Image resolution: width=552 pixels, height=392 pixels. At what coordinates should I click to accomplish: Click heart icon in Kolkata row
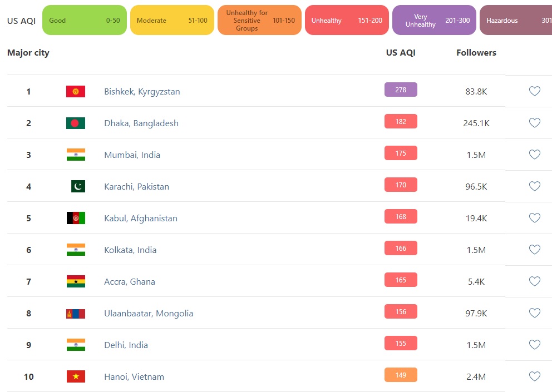[534, 250]
